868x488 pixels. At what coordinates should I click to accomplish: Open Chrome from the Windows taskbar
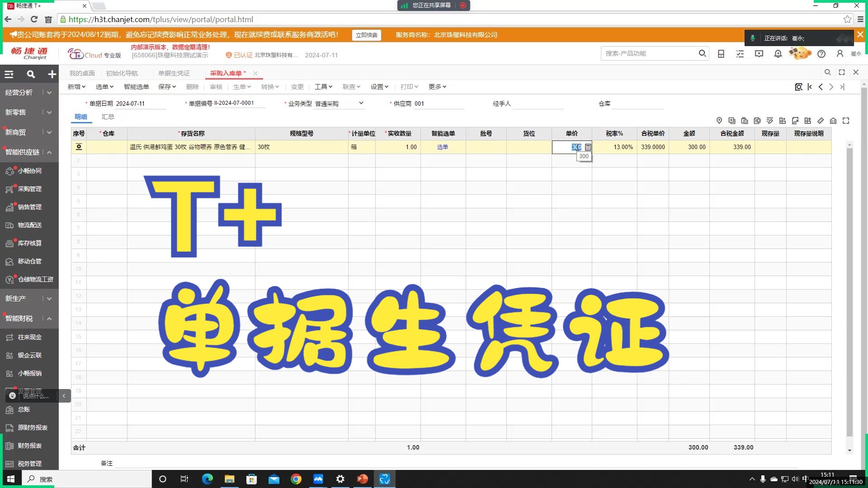[296, 479]
